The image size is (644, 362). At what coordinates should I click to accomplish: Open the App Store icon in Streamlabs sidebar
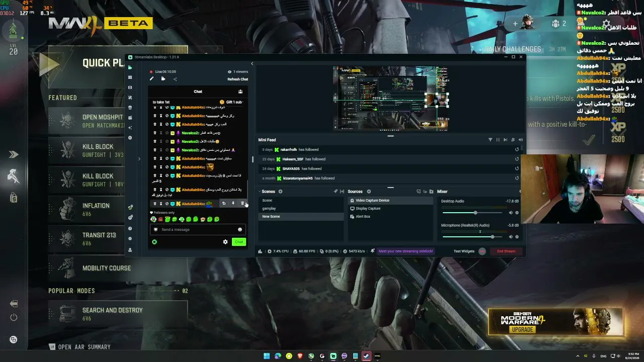coord(130,108)
